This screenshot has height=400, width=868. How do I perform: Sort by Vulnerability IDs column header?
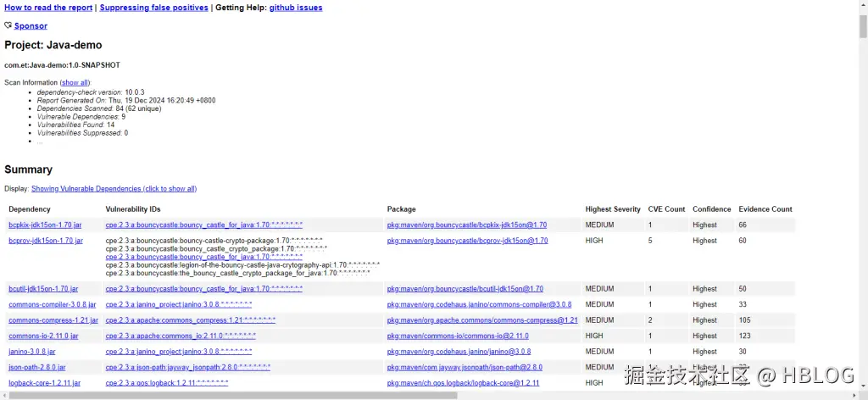click(133, 209)
